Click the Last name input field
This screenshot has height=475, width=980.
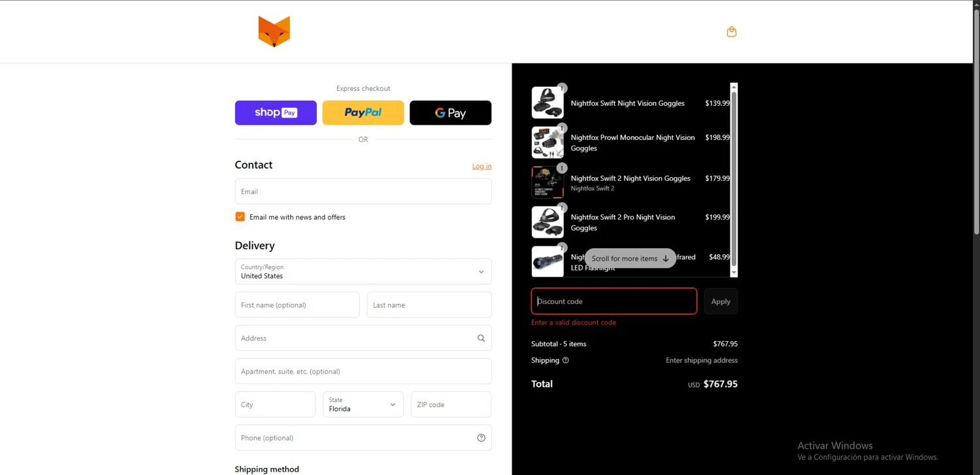coord(429,305)
